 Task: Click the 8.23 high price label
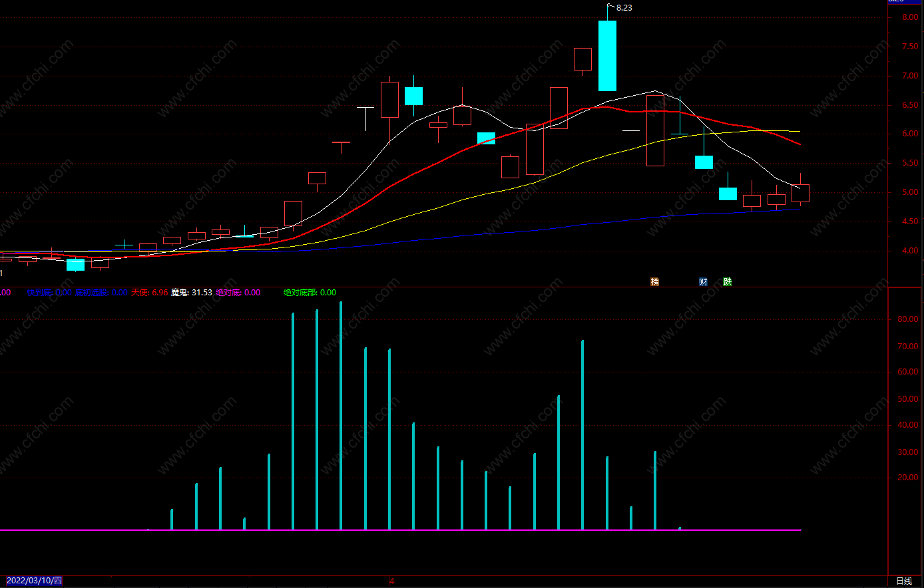(624, 8)
